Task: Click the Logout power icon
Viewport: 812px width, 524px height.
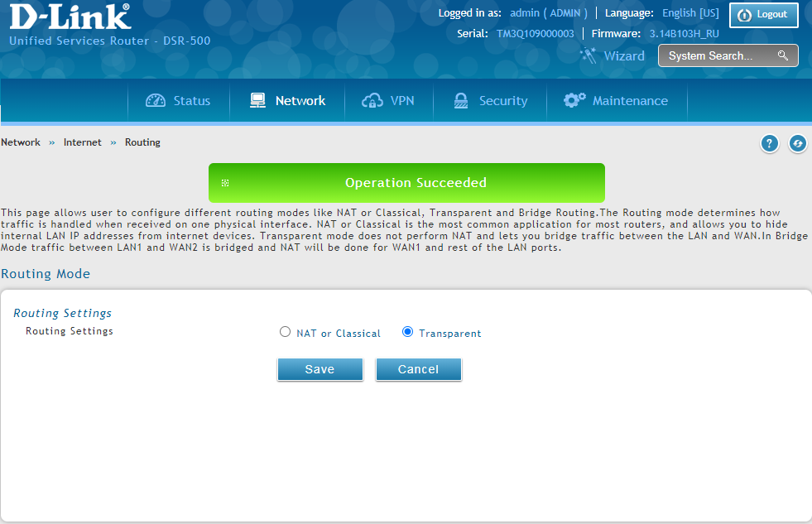Action: point(744,15)
